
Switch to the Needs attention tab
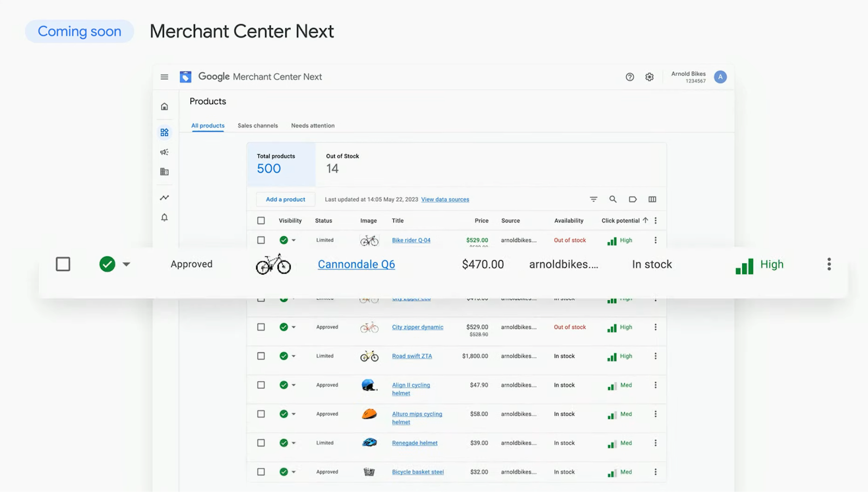click(313, 125)
